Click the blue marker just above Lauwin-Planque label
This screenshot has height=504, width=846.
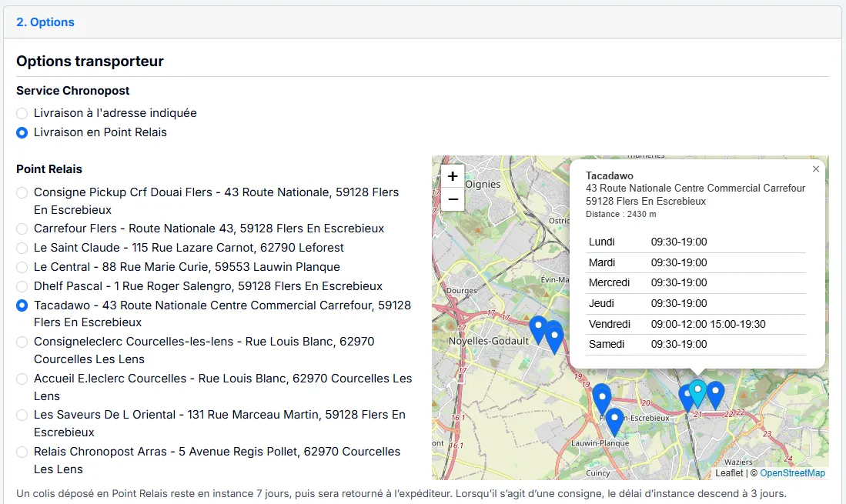point(614,420)
